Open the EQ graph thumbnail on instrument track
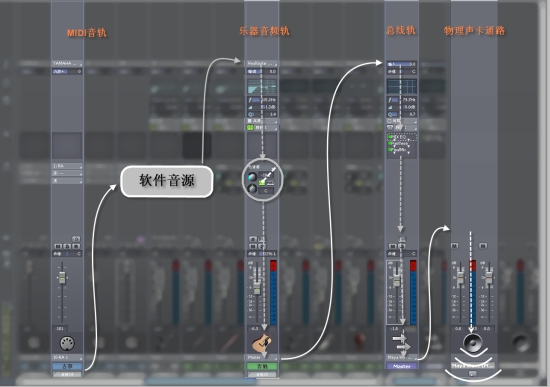550x387 pixels. pyautogui.click(x=262, y=86)
